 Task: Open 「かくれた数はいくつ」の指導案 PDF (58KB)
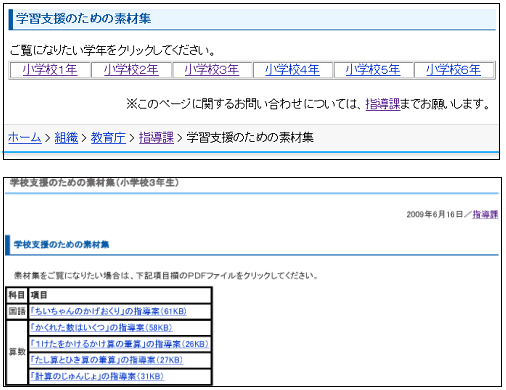tap(101, 327)
